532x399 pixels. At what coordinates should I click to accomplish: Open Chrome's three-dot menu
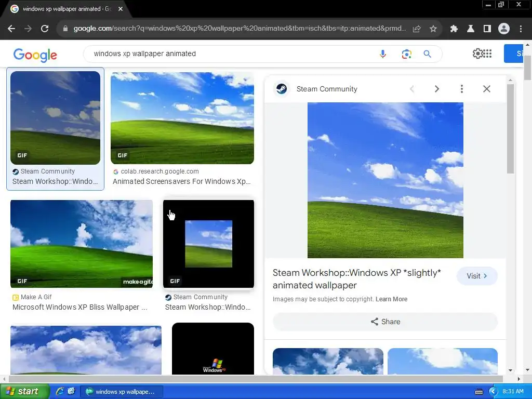click(x=521, y=29)
